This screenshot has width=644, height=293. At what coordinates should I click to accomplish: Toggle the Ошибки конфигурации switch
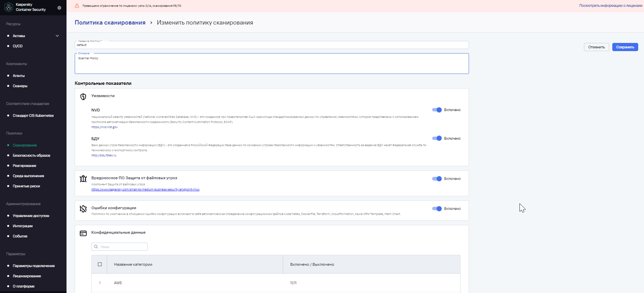tap(437, 209)
